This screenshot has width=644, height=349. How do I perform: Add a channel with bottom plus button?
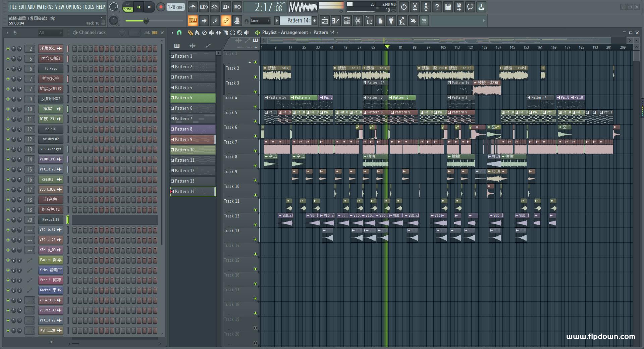(51, 342)
